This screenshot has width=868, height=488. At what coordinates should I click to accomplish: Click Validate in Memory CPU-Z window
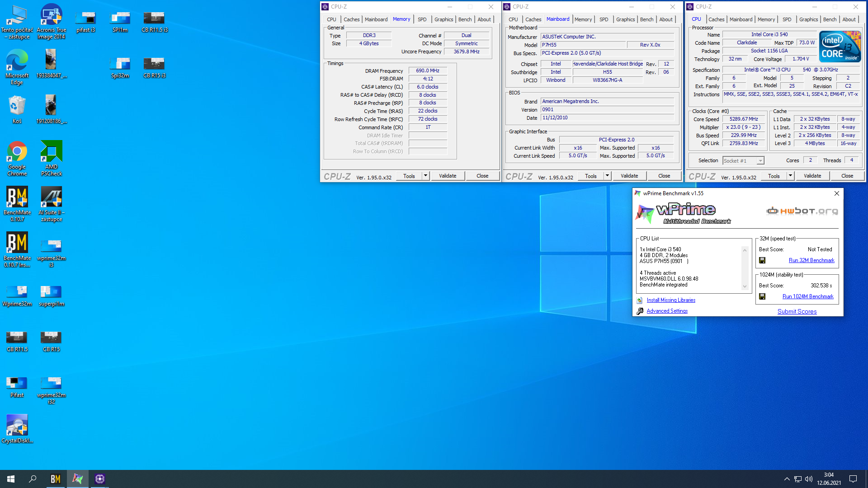tap(448, 176)
